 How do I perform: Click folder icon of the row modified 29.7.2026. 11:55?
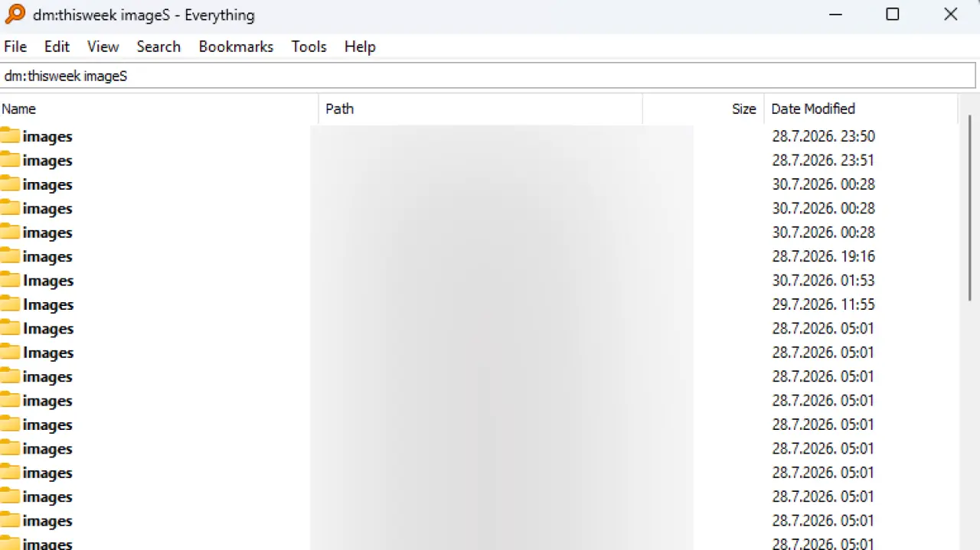(x=10, y=304)
